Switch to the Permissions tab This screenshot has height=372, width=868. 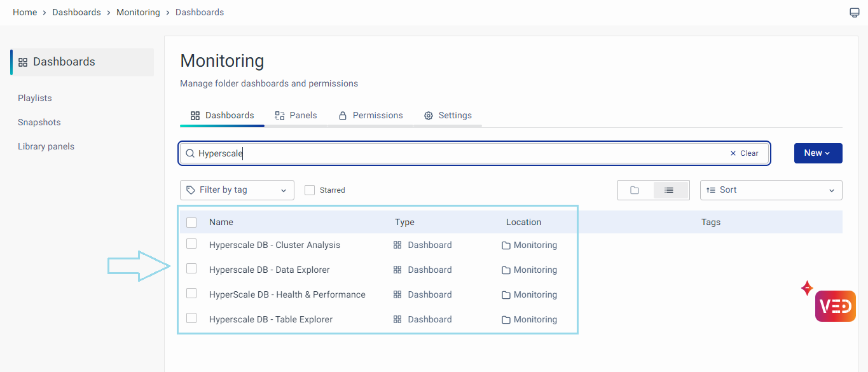(371, 116)
